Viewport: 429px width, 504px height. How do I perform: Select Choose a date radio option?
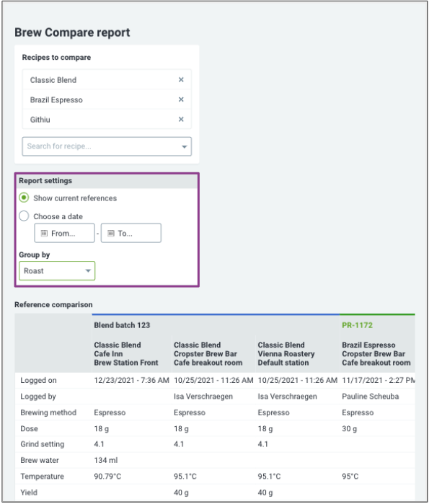click(x=24, y=216)
